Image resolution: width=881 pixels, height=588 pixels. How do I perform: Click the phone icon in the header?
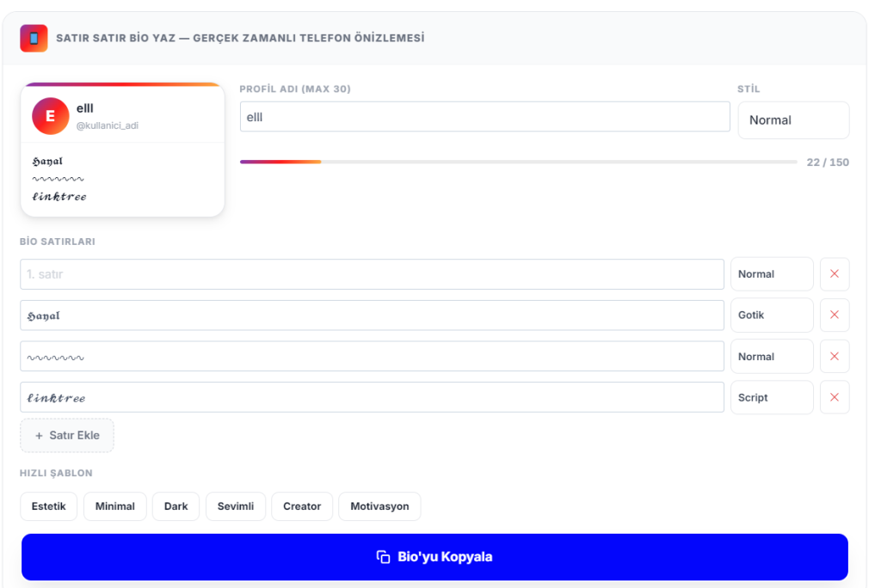[34, 38]
